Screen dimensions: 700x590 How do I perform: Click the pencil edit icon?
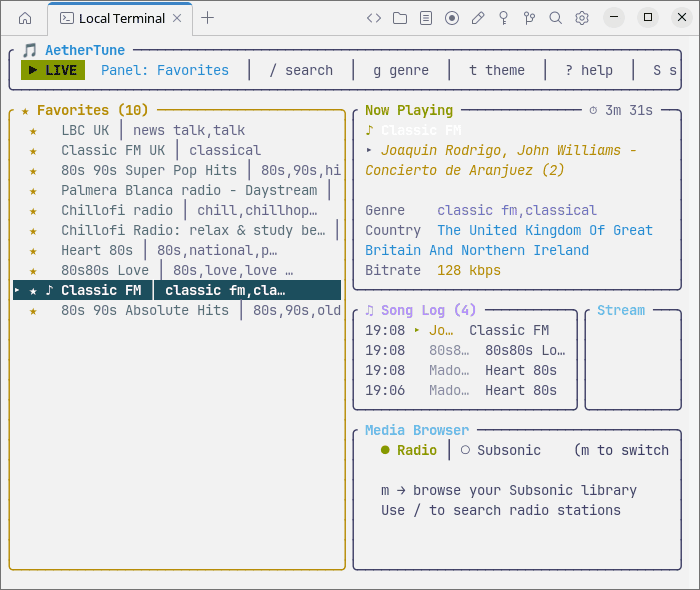pyautogui.click(x=478, y=18)
